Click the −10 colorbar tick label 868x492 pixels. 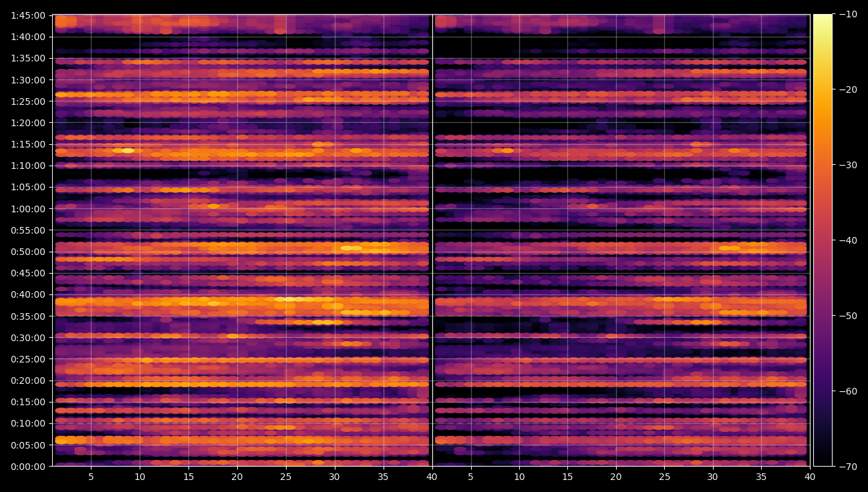tap(847, 14)
